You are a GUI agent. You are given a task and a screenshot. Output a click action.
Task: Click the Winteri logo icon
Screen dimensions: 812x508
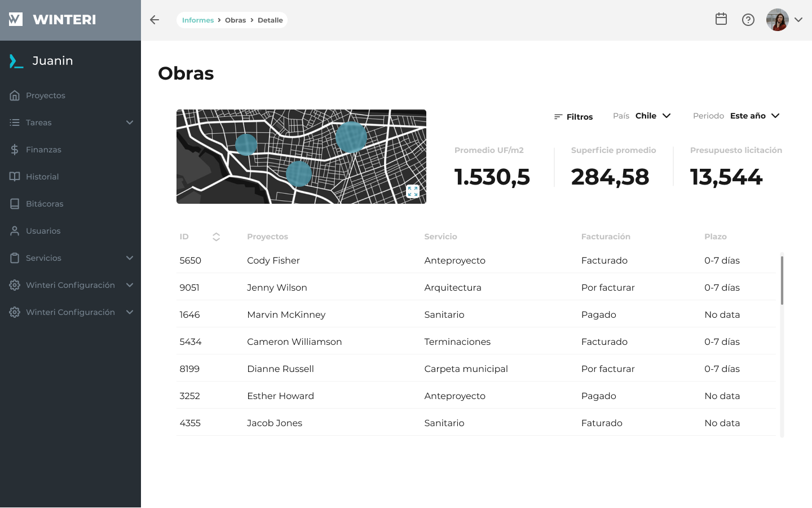pos(16,20)
